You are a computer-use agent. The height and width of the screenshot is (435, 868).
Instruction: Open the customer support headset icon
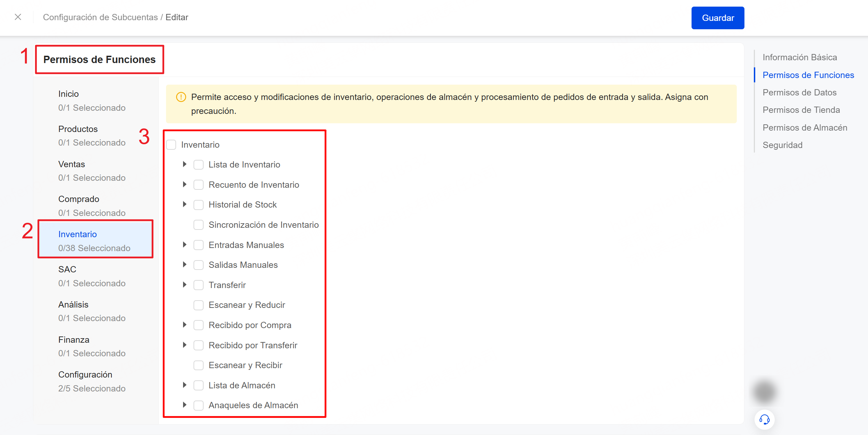point(764,419)
